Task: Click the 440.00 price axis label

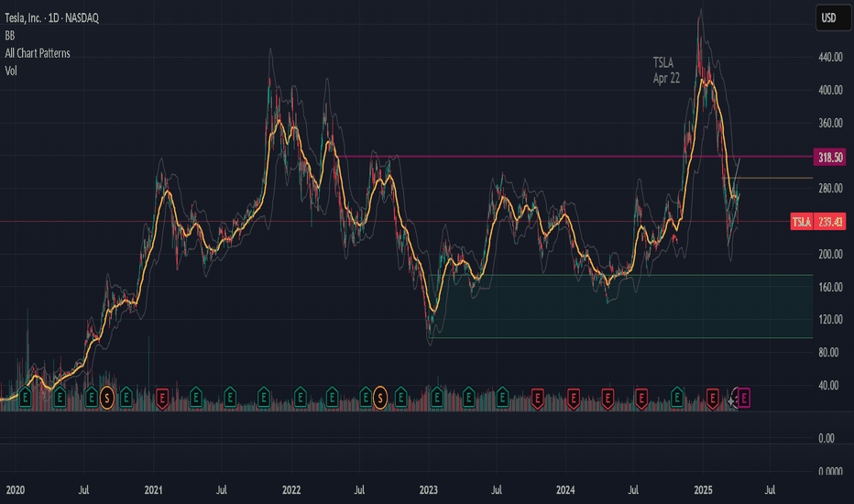Action: (830, 57)
